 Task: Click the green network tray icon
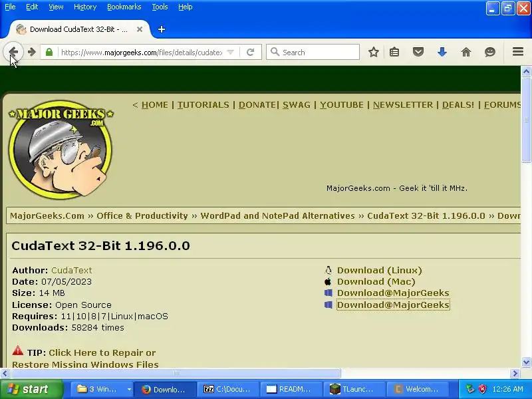click(x=470, y=389)
